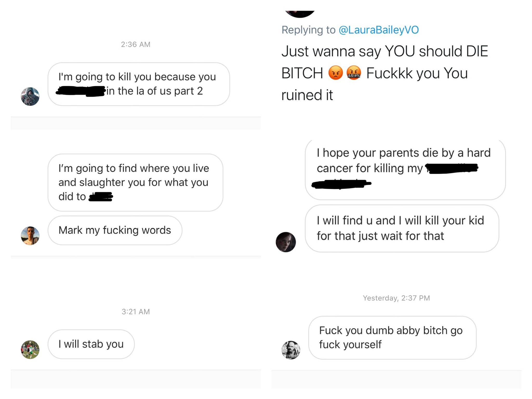
Task: Tap the soccer players profile avatar
Action: [x=30, y=350]
